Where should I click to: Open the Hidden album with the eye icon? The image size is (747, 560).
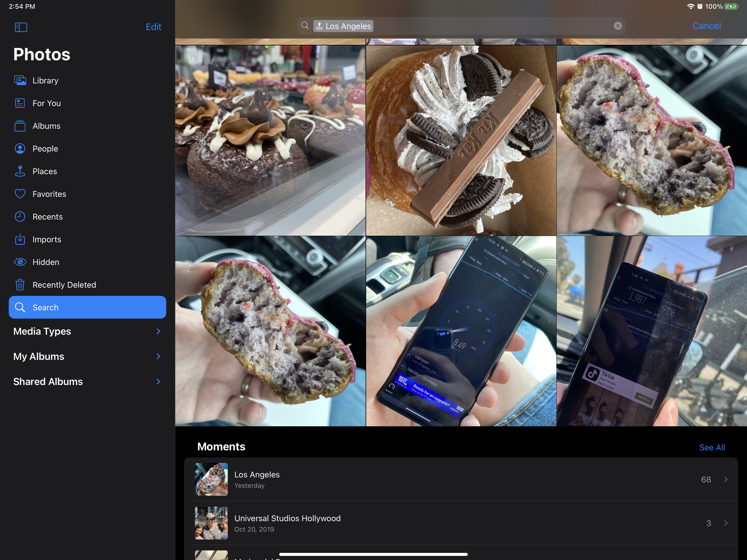20,262
